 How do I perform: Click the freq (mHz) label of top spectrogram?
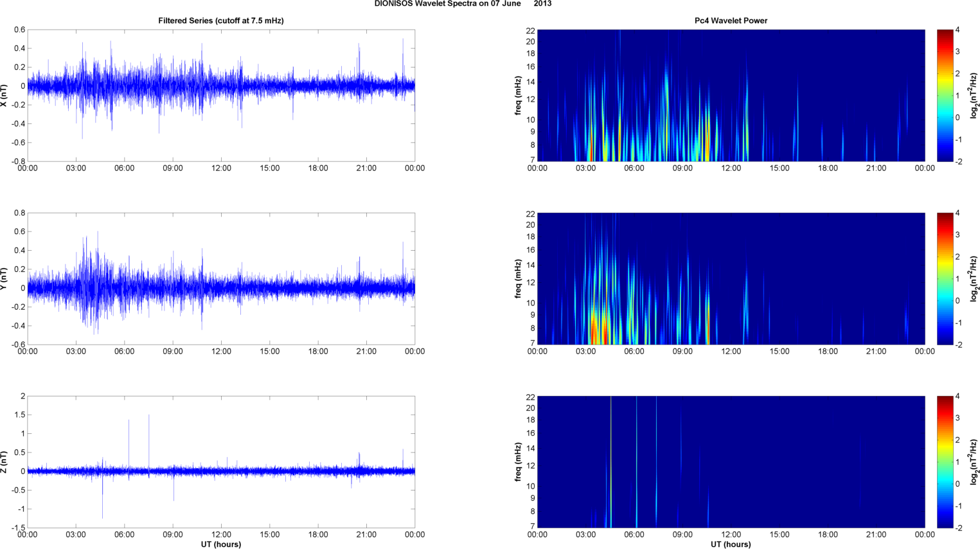[518, 95]
